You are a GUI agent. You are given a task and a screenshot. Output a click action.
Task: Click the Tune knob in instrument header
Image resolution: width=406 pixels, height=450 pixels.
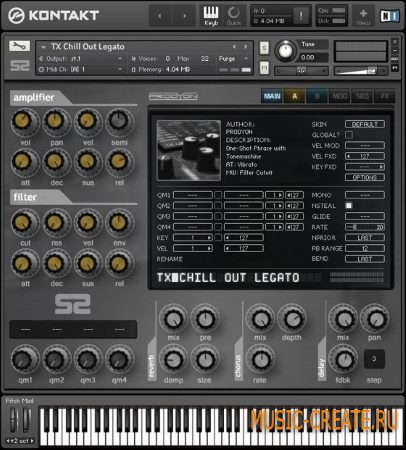285,51
